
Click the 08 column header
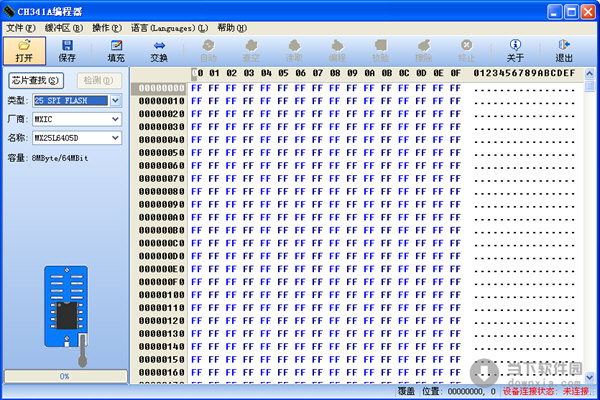[335, 73]
